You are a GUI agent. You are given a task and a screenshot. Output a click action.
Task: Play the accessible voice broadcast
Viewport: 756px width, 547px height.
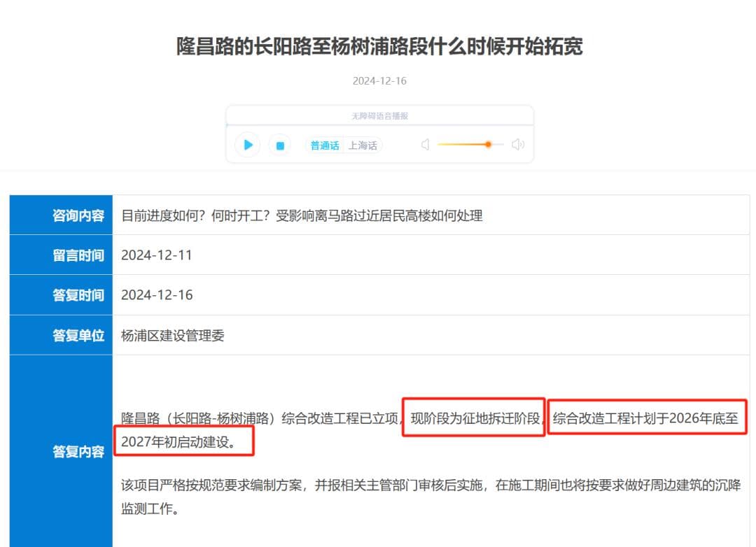point(247,145)
